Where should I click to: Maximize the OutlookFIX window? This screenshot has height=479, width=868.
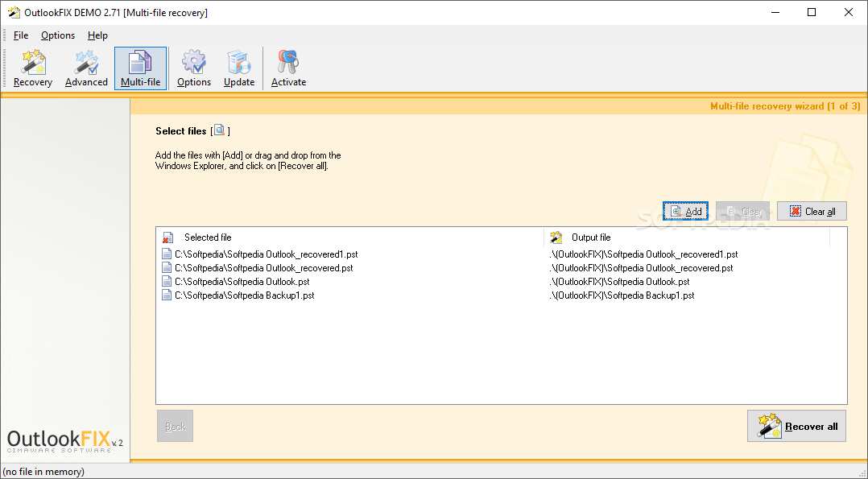click(812, 12)
